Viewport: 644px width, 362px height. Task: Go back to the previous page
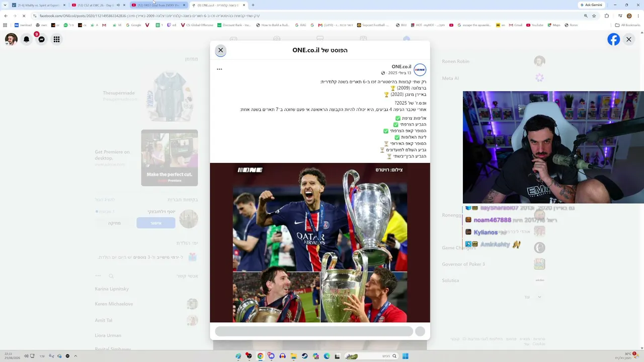(6, 16)
